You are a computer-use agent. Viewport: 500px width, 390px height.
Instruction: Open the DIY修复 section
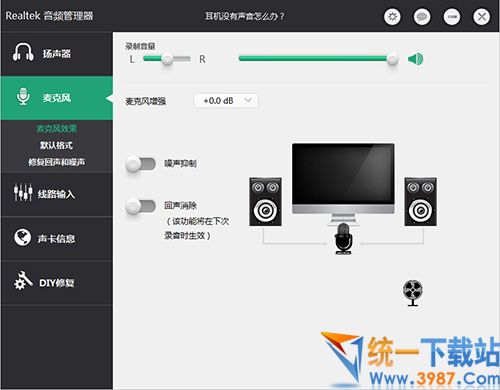pyautogui.click(x=57, y=283)
